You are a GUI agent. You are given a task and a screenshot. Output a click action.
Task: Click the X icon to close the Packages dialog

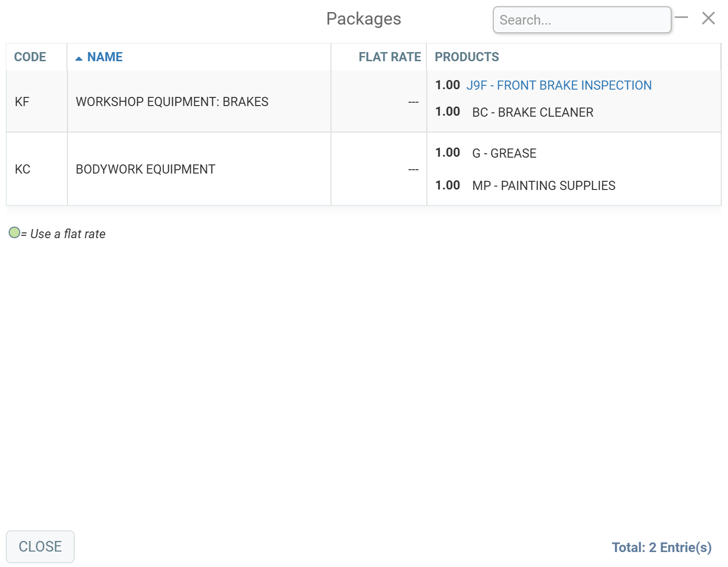[x=708, y=18]
